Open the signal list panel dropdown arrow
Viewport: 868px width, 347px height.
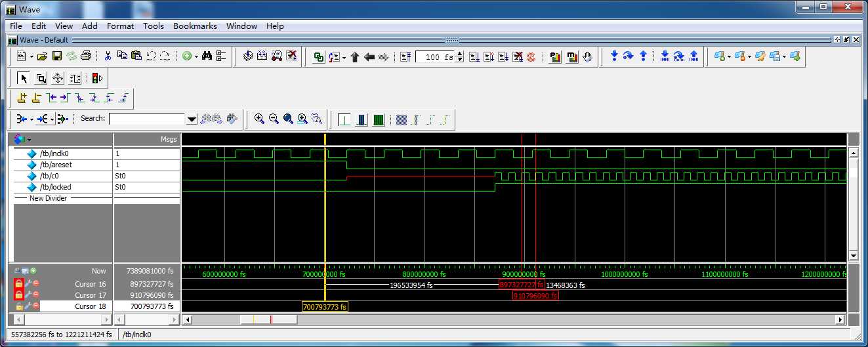[29, 140]
